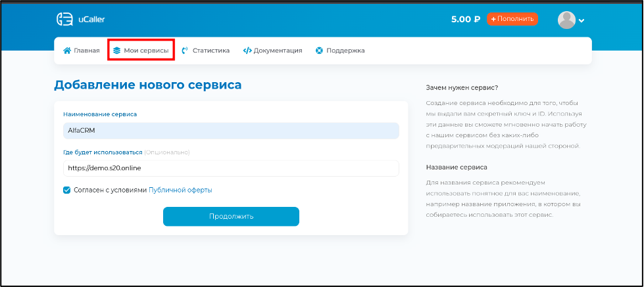Click the layers icon beside Мои сервисы
This screenshot has width=644, height=287.
[116, 51]
